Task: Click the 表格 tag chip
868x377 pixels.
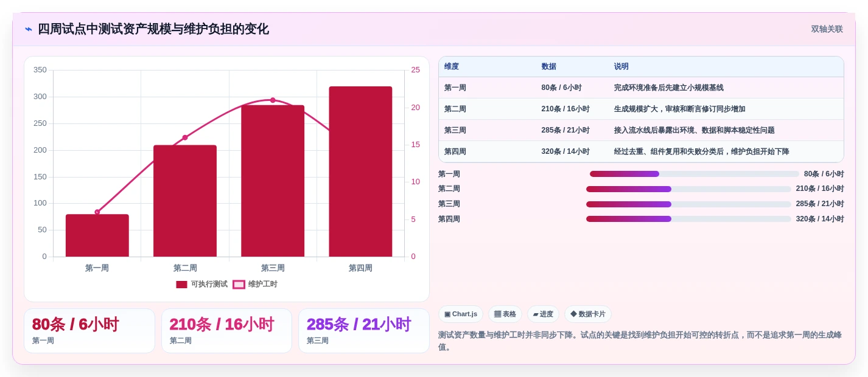Action: click(505, 314)
